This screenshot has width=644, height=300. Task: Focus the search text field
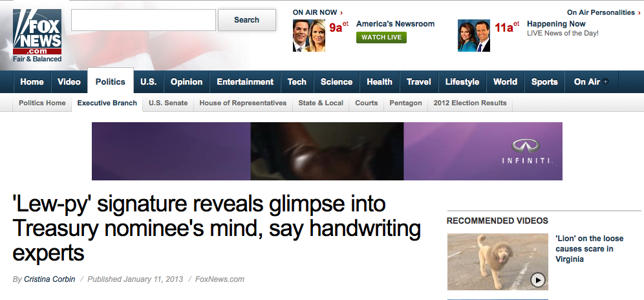click(144, 20)
